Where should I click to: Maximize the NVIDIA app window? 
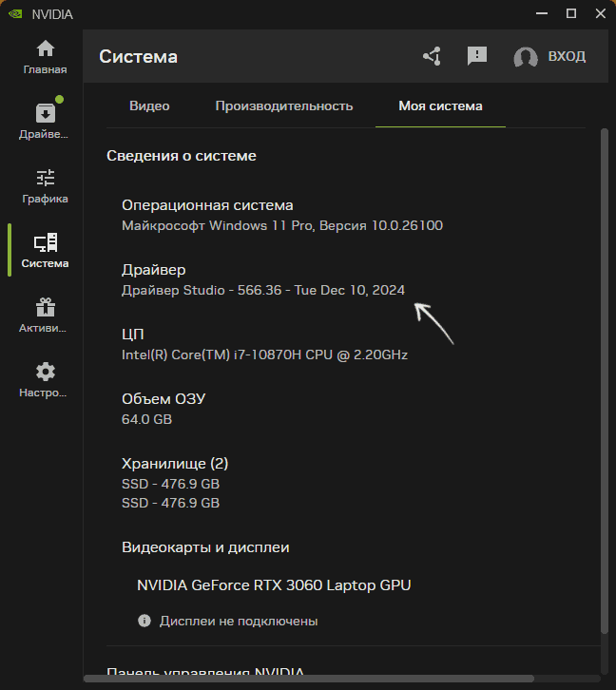pos(570,14)
